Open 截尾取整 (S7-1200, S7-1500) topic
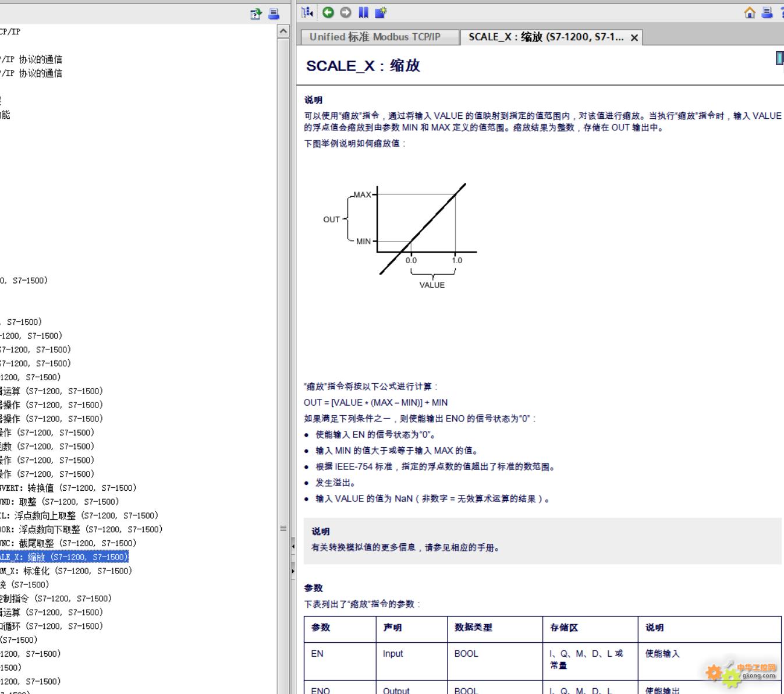 68,543
